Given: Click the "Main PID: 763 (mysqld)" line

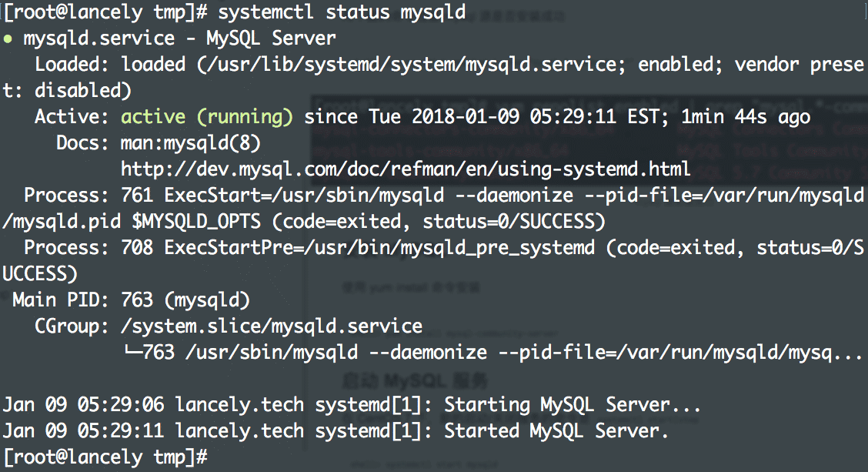Looking at the screenshot, I should (131, 300).
